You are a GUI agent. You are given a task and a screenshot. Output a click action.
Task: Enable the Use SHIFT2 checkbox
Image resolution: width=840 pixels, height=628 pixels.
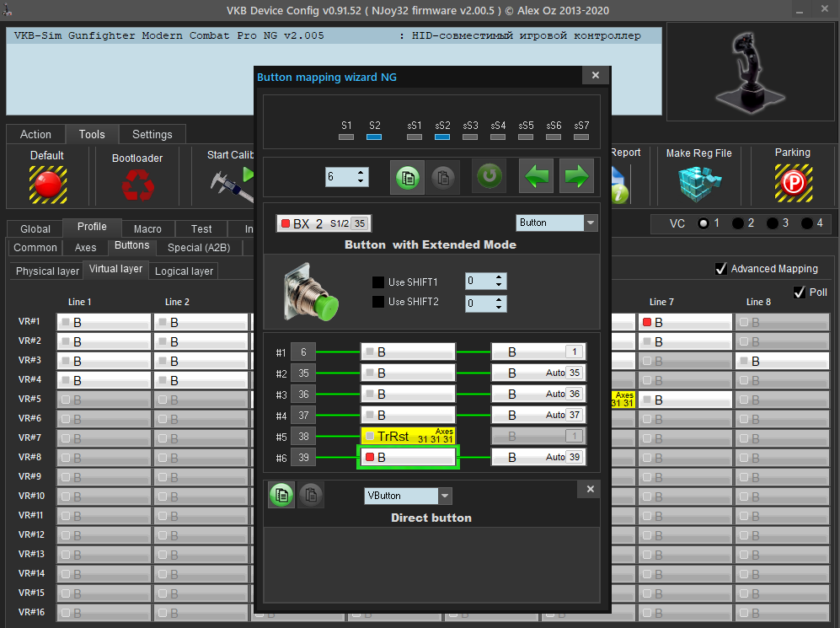coord(378,302)
